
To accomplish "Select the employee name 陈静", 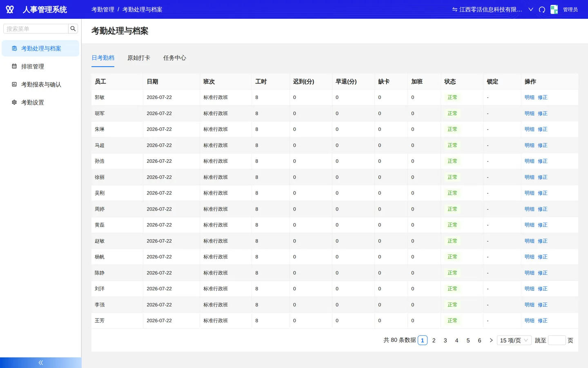I will [x=100, y=273].
